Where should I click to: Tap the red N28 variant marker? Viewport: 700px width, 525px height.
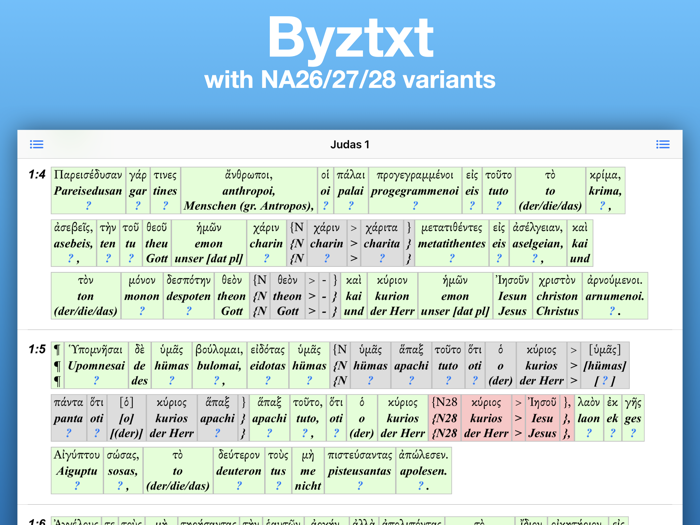(x=444, y=418)
